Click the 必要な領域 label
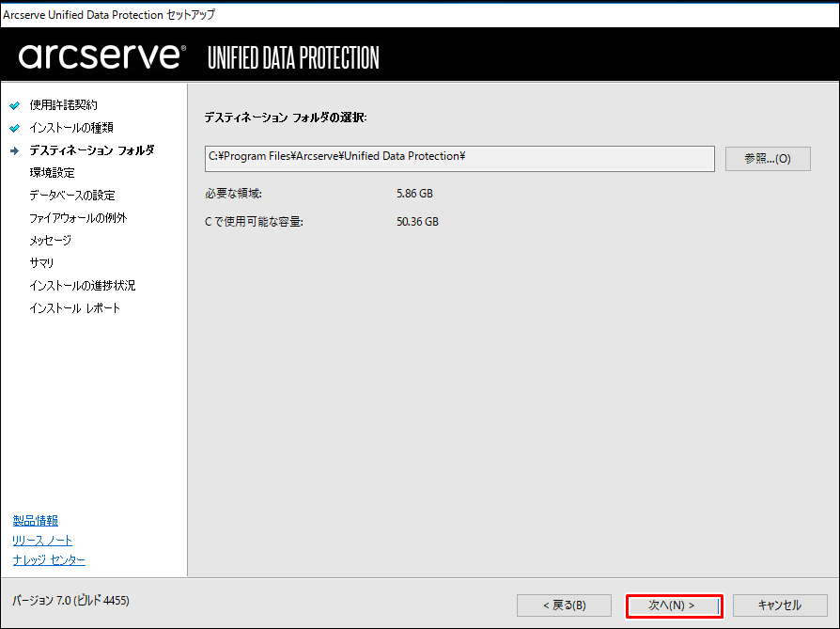The width and height of the screenshot is (840, 629). click(233, 194)
